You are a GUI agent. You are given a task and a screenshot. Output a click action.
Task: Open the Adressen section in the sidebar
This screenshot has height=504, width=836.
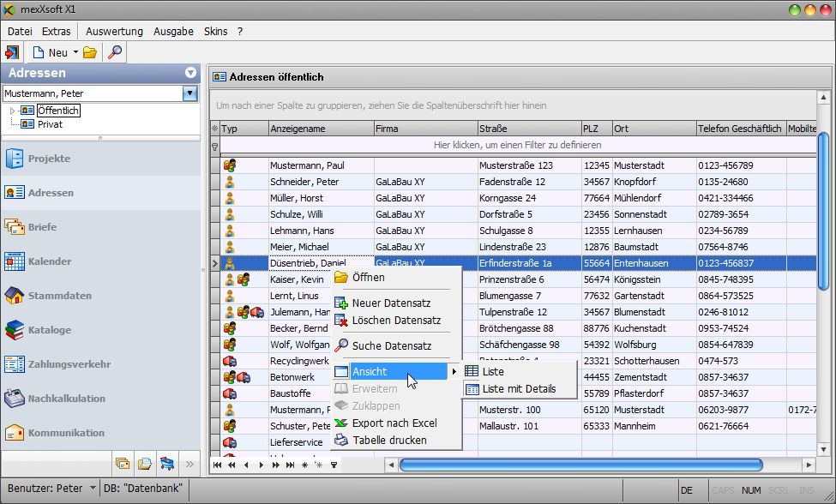click(101, 192)
